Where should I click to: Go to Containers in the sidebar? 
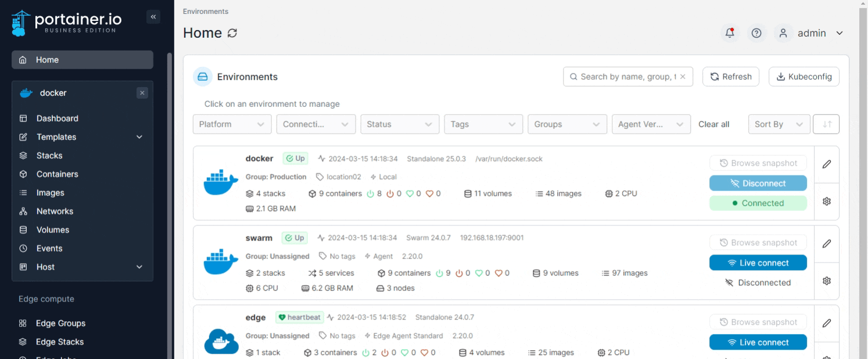57,174
